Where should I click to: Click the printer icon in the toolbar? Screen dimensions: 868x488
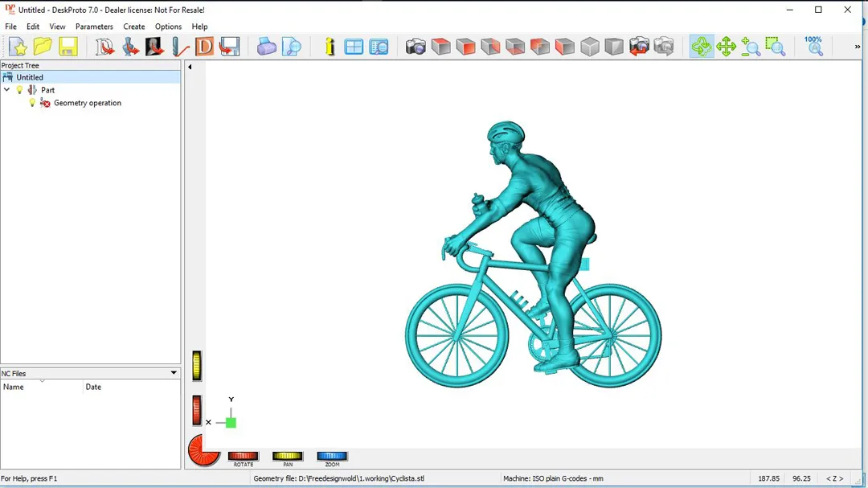(x=266, y=47)
